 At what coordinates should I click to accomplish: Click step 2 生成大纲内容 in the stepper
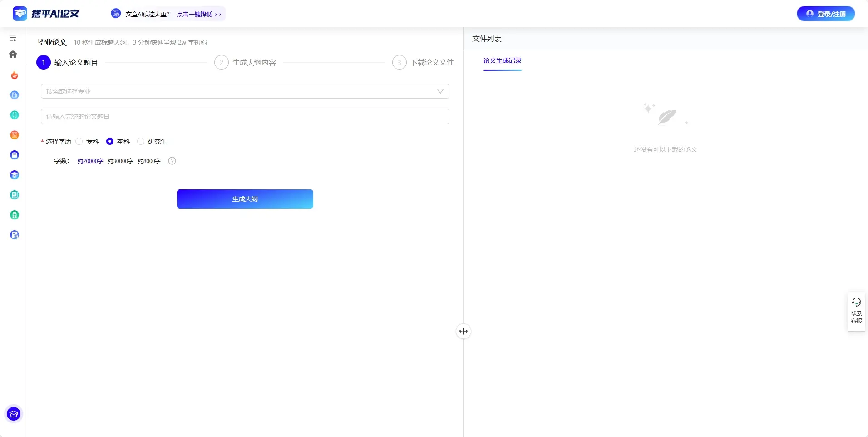pyautogui.click(x=245, y=63)
